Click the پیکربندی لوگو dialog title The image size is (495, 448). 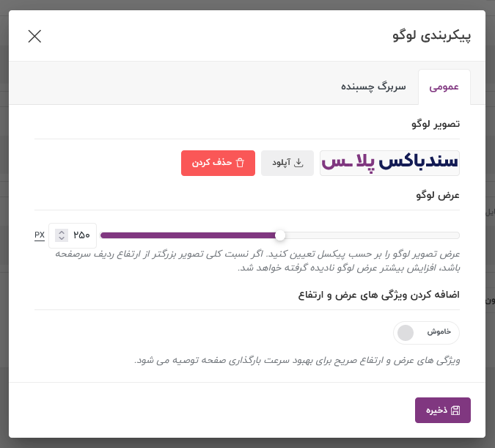coord(431,36)
